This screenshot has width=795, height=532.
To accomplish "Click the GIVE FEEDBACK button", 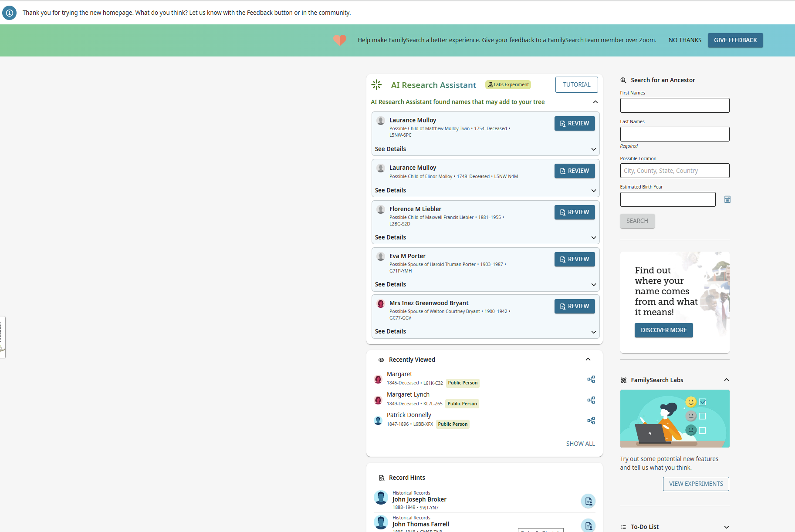I will coord(735,40).
